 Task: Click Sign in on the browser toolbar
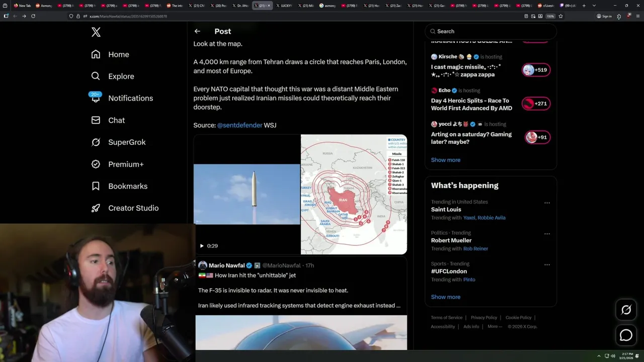click(x=604, y=16)
